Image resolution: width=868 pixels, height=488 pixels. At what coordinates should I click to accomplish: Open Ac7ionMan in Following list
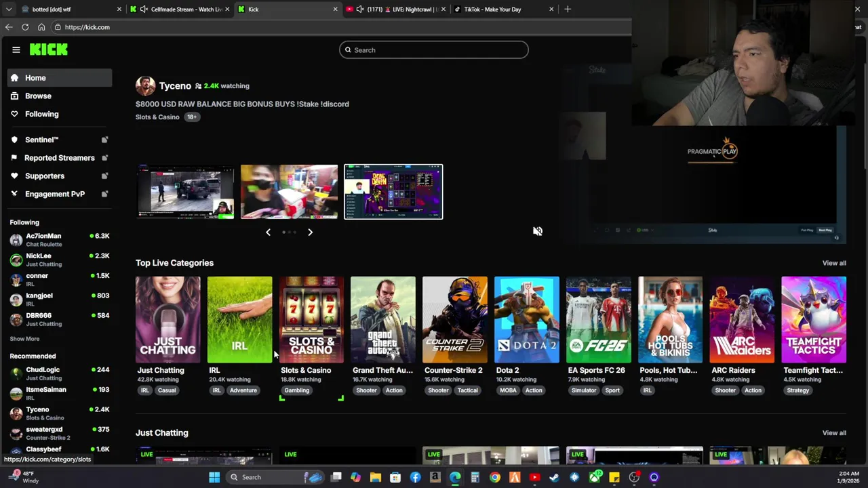click(60, 240)
